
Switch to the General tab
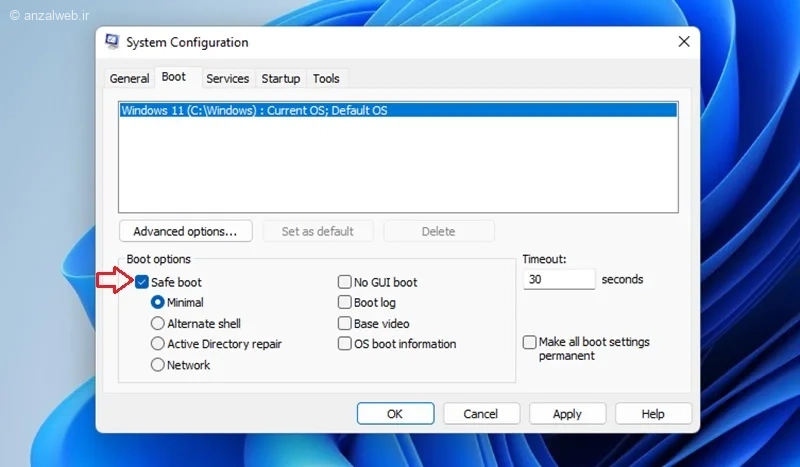tap(129, 79)
